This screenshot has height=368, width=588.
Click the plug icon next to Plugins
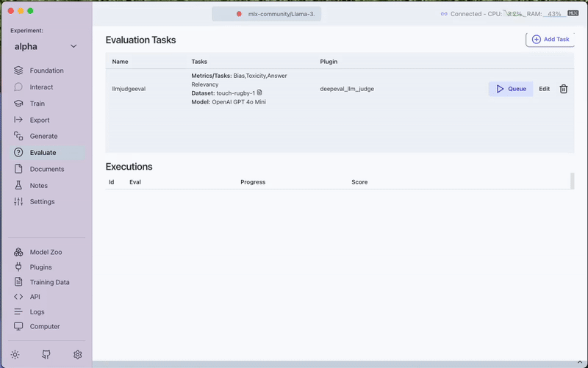tap(18, 267)
